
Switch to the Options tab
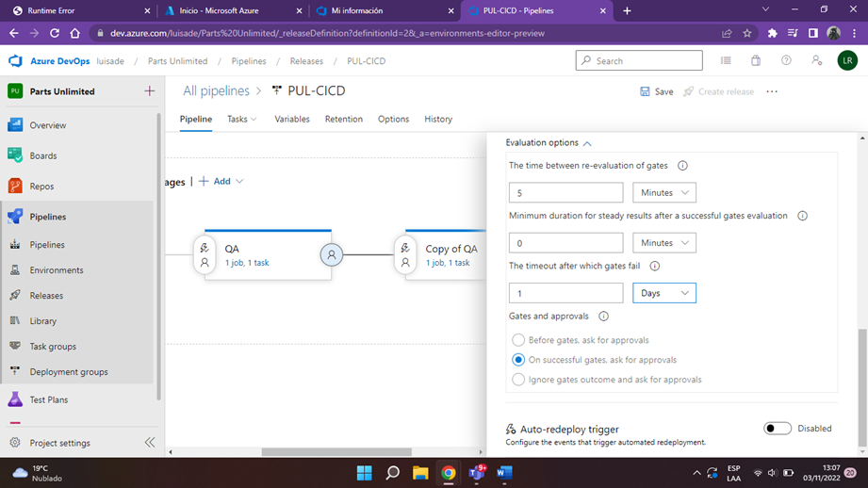[394, 119]
